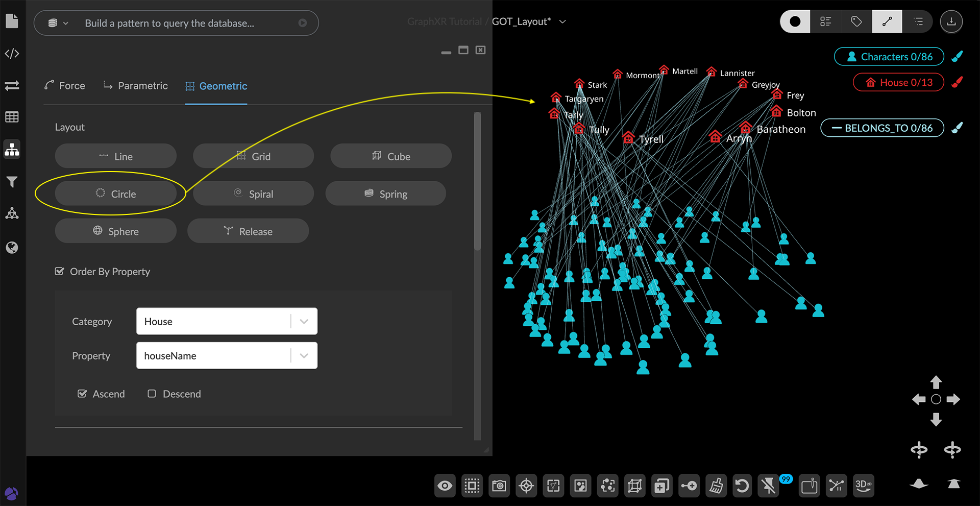Viewport: 980px width, 506px height.
Task: Open the filter funnel icon in left sidebar
Action: coord(12,182)
